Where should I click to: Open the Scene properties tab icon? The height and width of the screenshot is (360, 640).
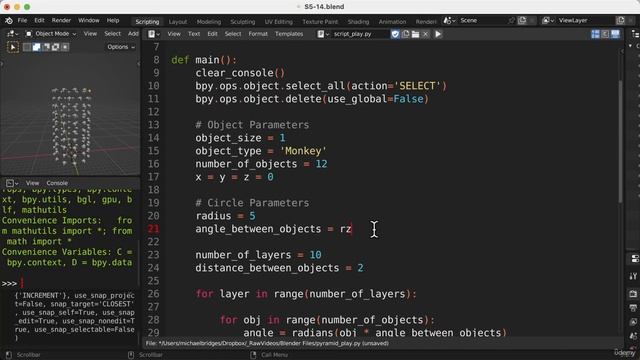[x=633, y=336]
